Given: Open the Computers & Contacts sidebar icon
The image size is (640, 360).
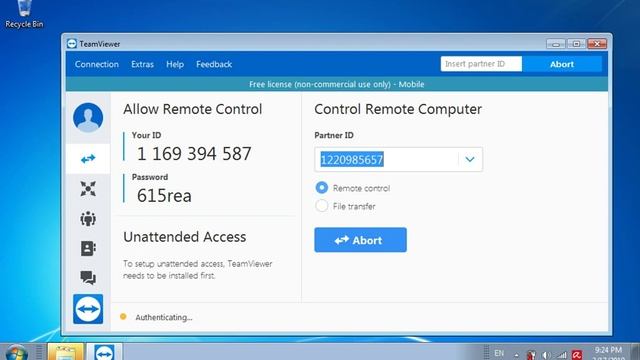Looking at the screenshot, I should tap(88, 248).
